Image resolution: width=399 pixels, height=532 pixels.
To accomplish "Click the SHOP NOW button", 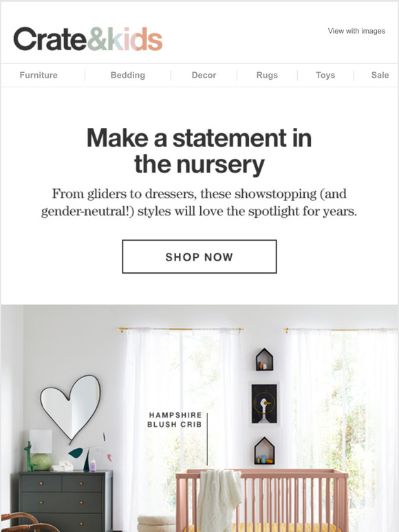I will point(199,256).
